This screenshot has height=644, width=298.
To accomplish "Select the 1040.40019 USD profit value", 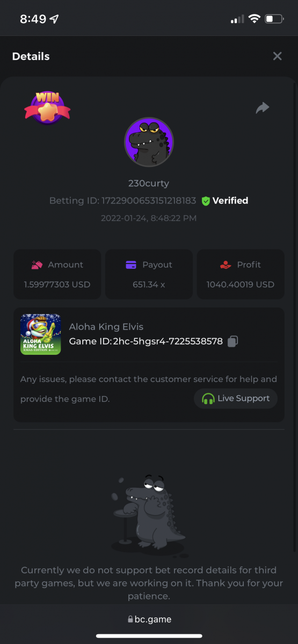I will pos(241,284).
